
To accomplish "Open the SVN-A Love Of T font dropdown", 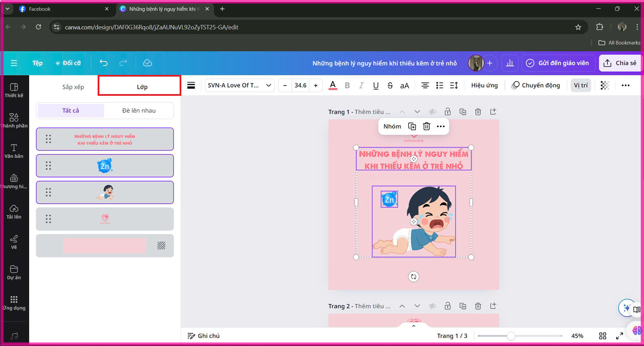I will [239, 86].
